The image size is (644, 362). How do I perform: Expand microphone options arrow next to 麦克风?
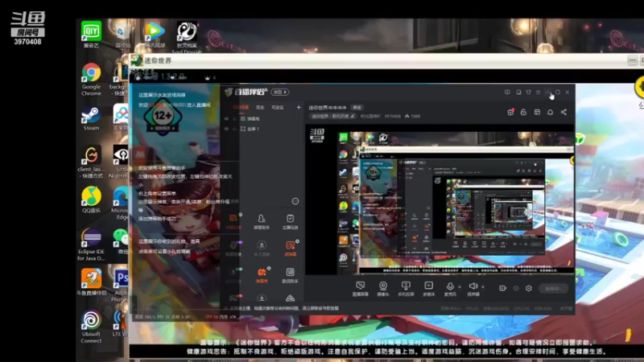(x=460, y=286)
